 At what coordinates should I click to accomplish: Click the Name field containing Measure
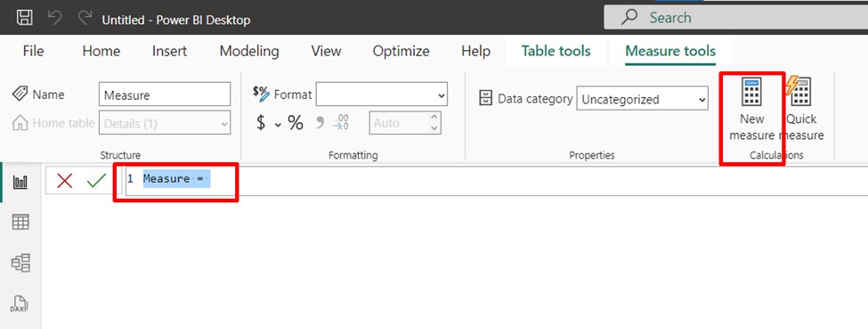click(165, 95)
